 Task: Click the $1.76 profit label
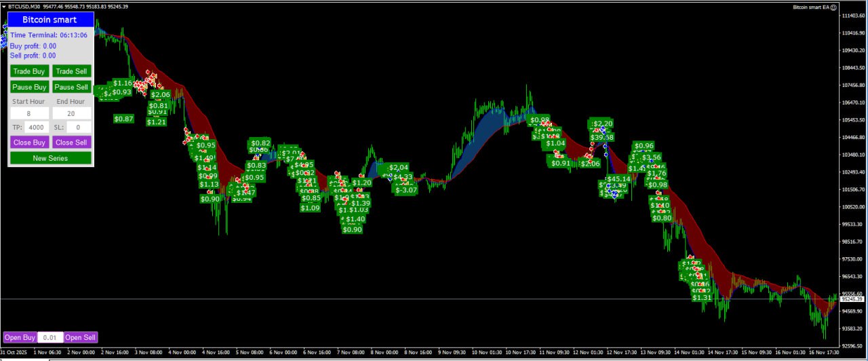[x=656, y=174]
